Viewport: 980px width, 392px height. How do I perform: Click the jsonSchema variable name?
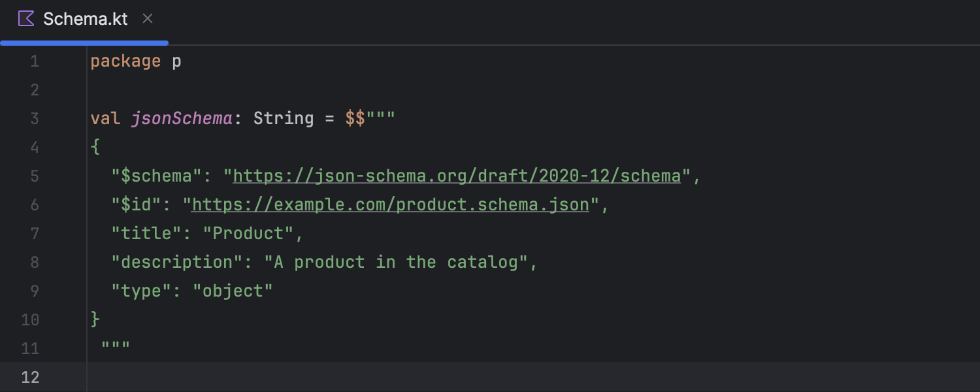point(182,118)
